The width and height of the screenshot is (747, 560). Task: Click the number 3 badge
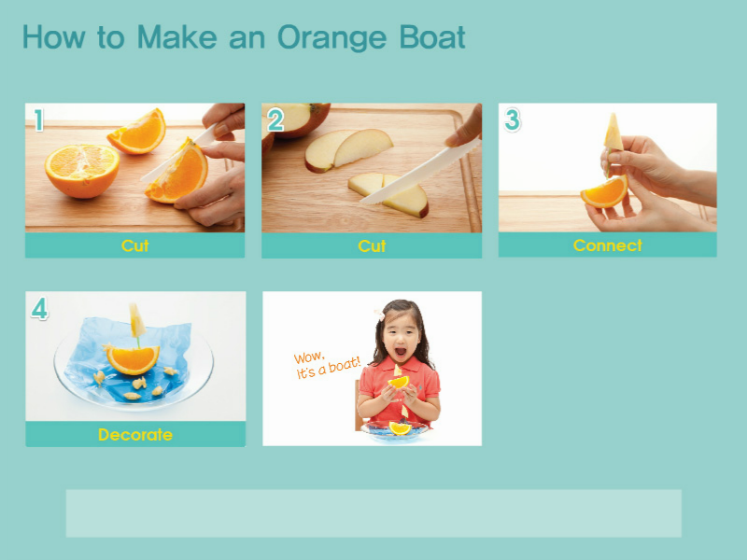coord(512,119)
